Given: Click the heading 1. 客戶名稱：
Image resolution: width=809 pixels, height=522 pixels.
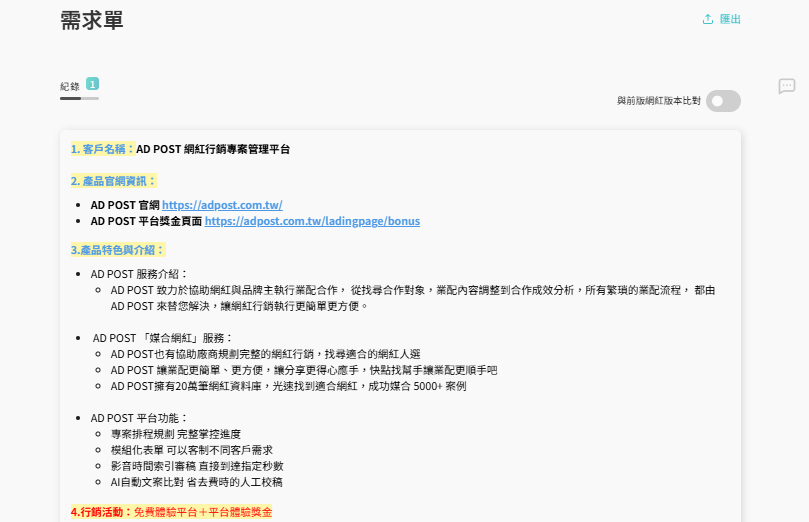Looking at the screenshot, I should 103,149.
